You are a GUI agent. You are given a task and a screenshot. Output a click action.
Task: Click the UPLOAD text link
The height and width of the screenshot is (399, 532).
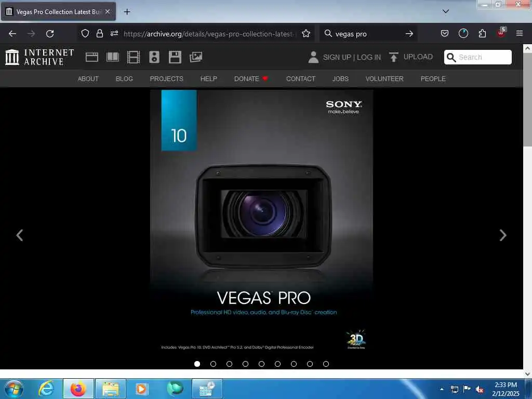pos(418,57)
